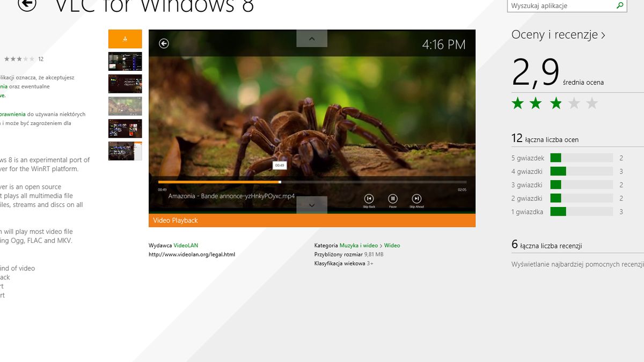Click the '6 łączna liczba recenzji' text
The width and height of the screenshot is (644, 362).
click(x=547, y=245)
